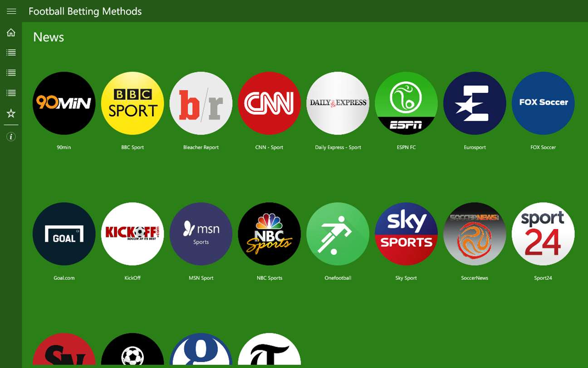Open the Daily Express logo

[x=338, y=103]
